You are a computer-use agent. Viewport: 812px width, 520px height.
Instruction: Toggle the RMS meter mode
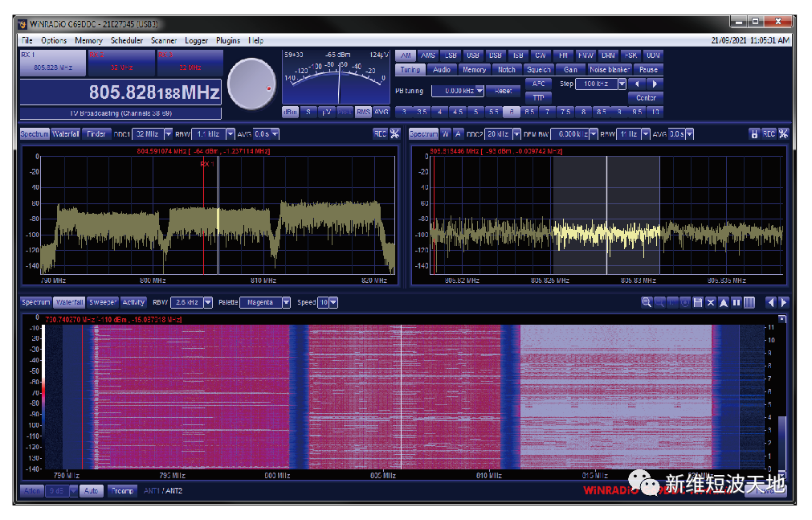point(363,112)
